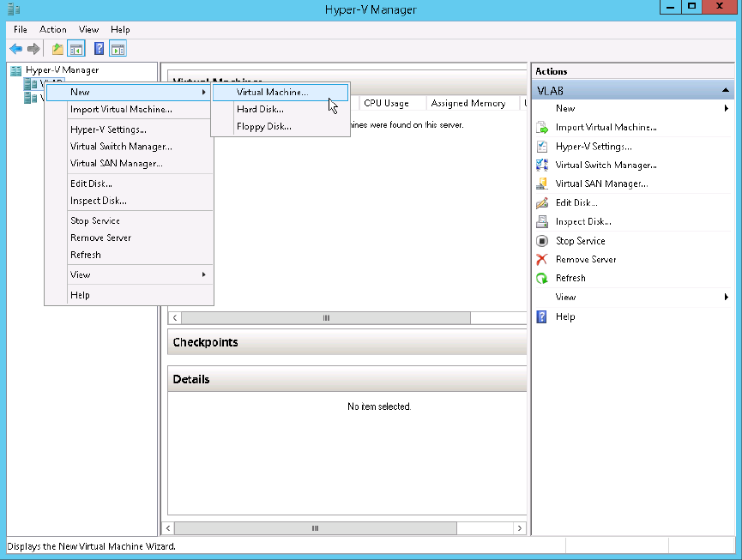Click the Virtual Machines list horizontal scrollbar thumb
Image resolution: width=742 pixels, height=560 pixels.
(x=326, y=318)
